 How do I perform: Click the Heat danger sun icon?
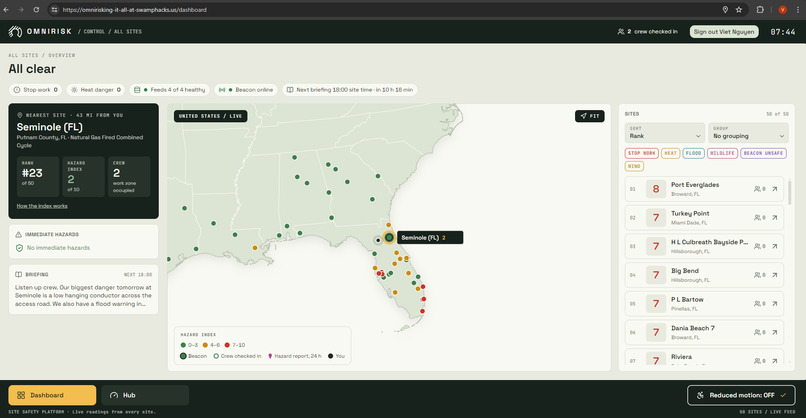[x=74, y=90]
